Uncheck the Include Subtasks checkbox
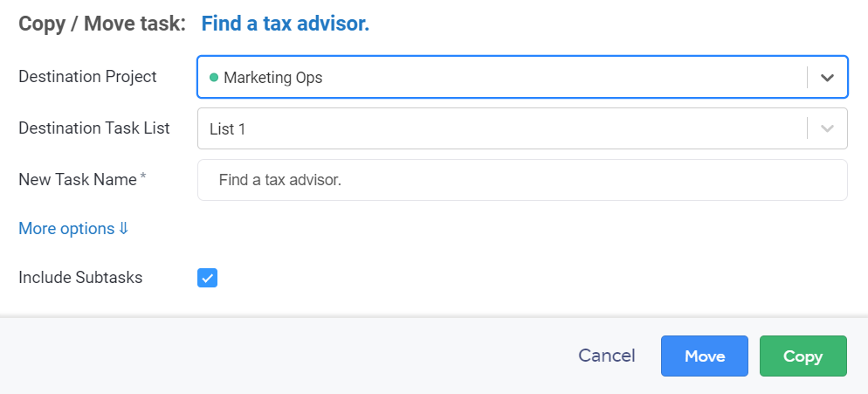The height and width of the screenshot is (394, 868). point(207,278)
